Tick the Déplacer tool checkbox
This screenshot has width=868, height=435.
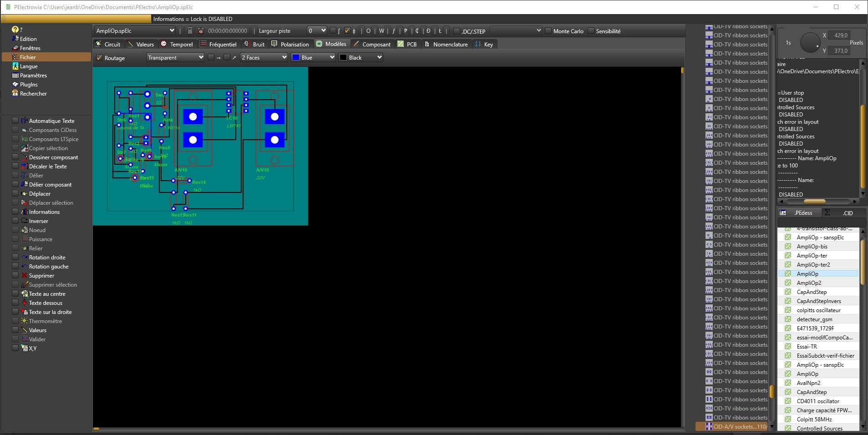click(15, 194)
